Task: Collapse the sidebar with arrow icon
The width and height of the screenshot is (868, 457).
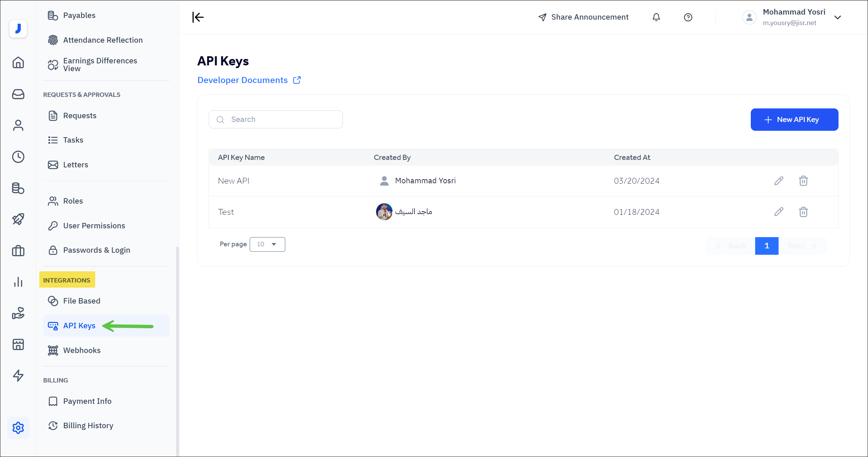Action: point(198,17)
